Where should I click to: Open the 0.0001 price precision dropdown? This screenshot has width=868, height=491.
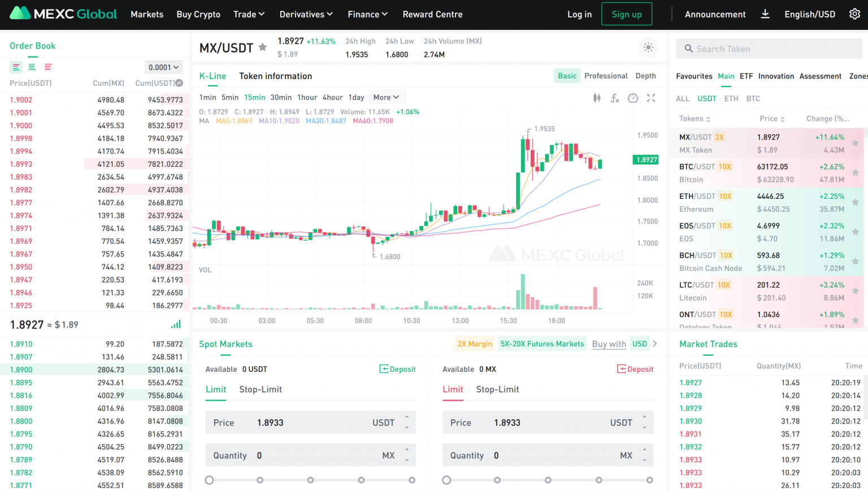tap(163, 67)
